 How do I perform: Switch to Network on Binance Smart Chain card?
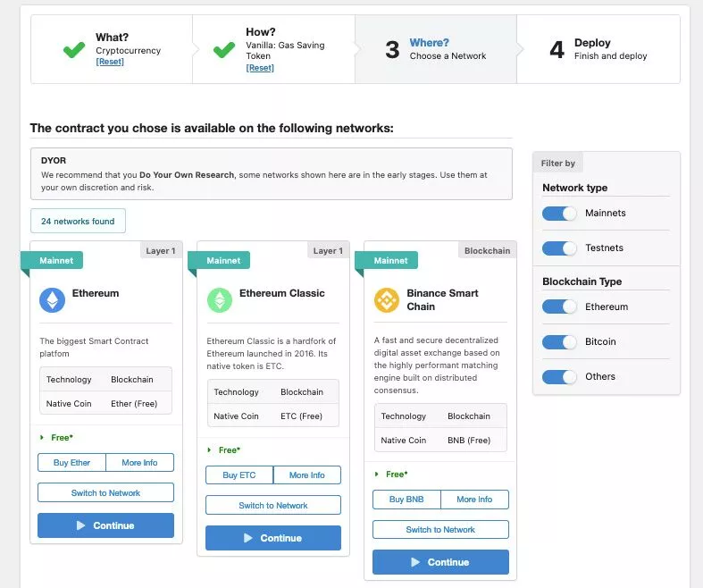tap(440, 529)
